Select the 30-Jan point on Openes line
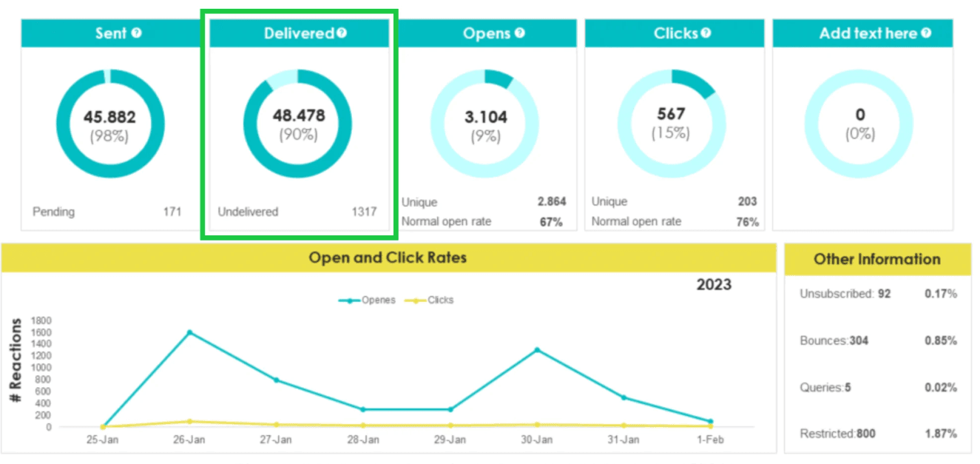The image size is (980, 464). [537, 349]
